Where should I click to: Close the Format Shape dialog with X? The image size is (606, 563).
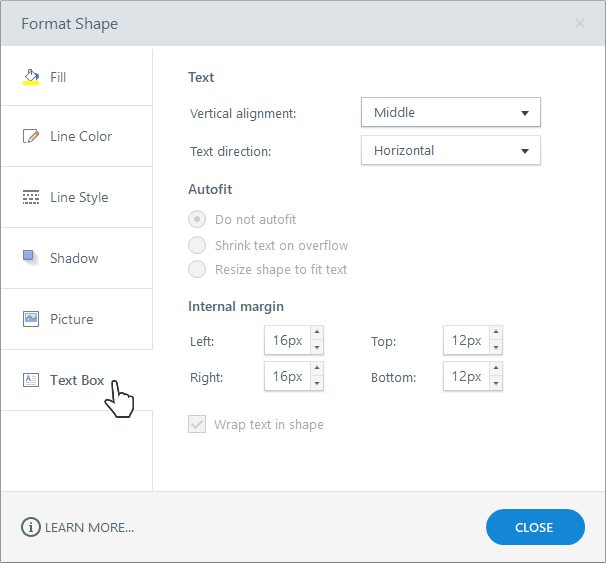580,23
